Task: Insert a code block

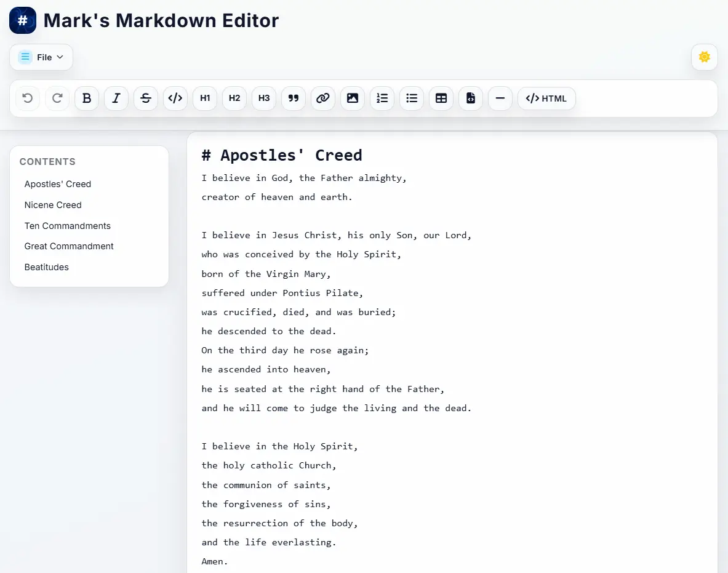Action: [175, 98]
